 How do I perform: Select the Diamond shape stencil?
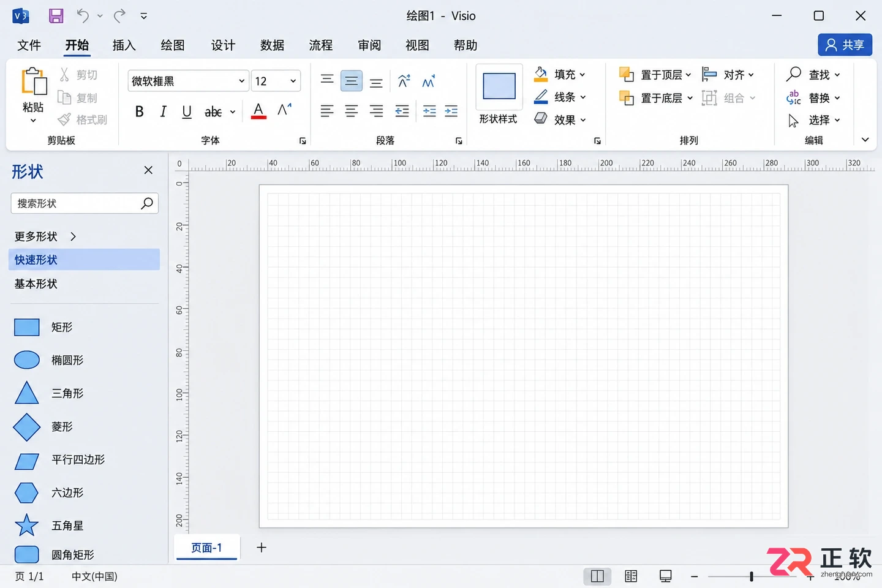(27, 427)
